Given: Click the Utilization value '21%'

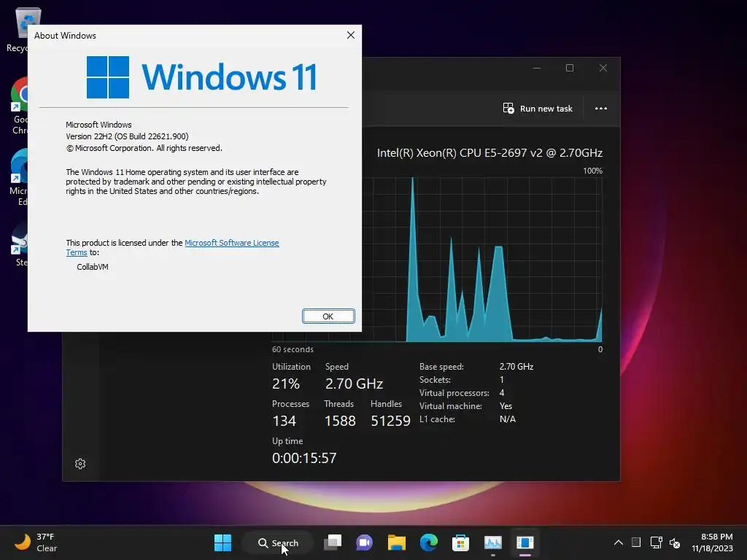Looking at the screenshot, I should tap(286, 384).
